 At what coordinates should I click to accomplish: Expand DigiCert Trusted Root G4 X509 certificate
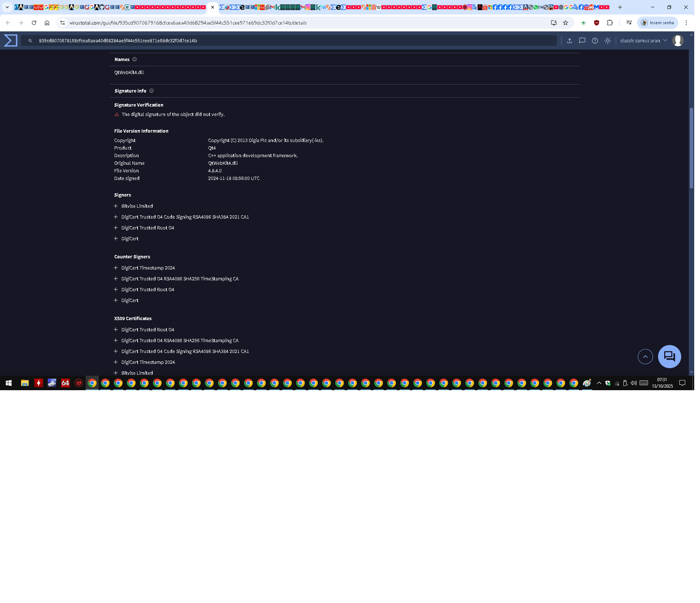coord(116,330)
